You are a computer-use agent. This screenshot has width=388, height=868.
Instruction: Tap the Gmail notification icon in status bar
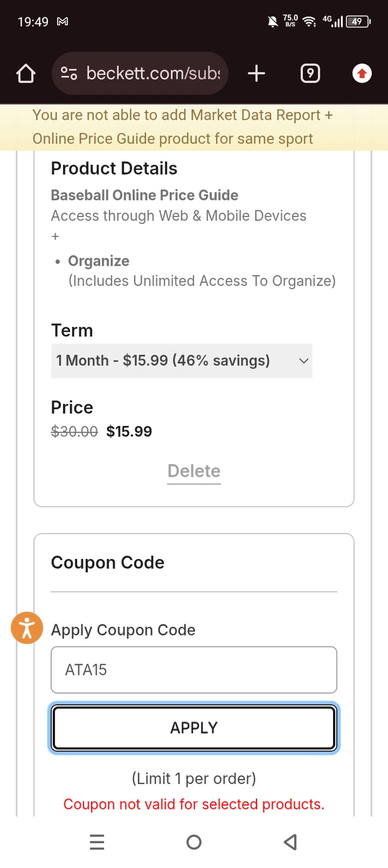coord(63,21)
